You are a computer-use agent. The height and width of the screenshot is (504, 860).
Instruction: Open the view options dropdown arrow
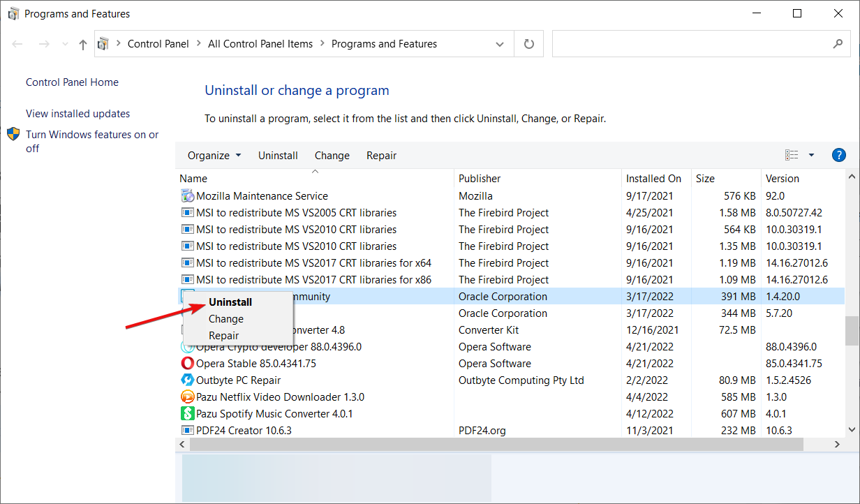811,155
